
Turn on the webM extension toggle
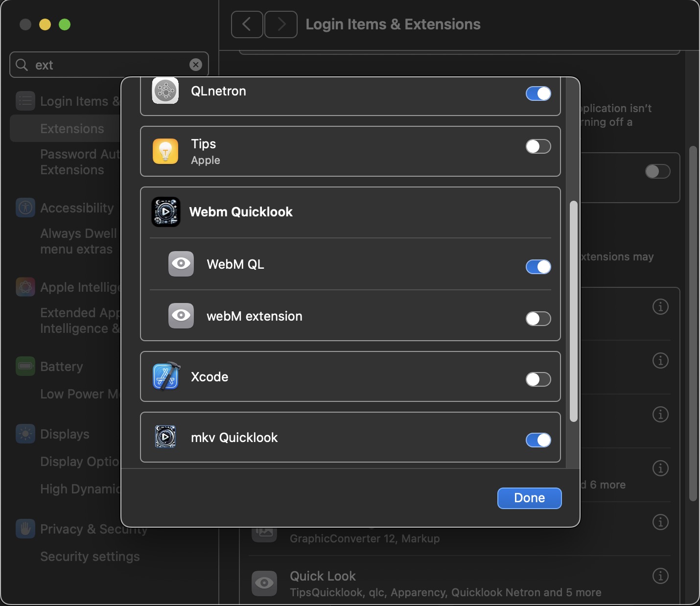coord(538,319)
